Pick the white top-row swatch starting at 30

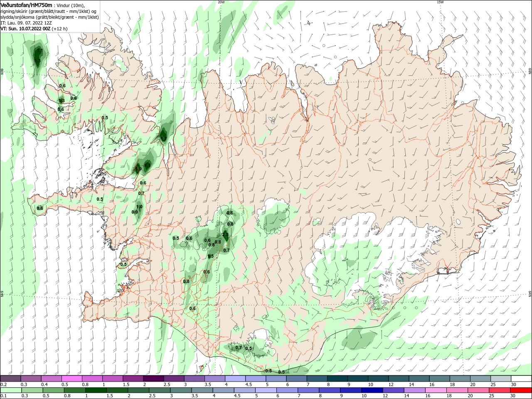521,378
